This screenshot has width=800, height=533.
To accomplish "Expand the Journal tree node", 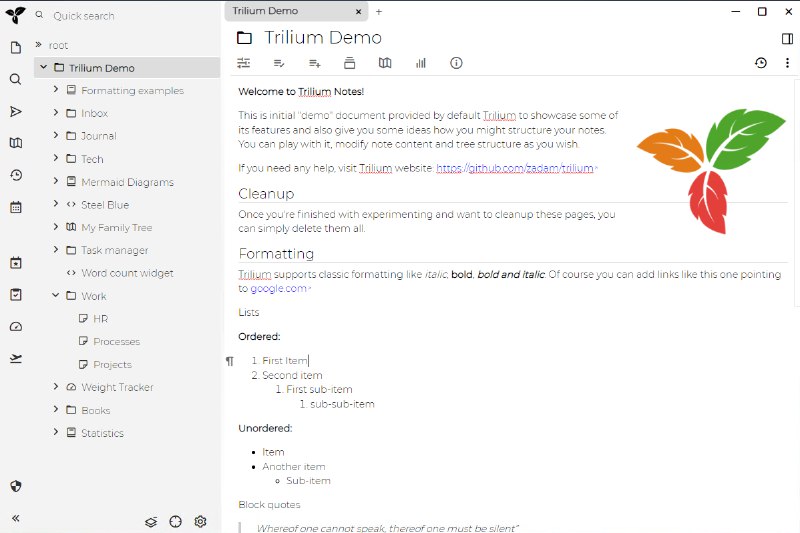I will (x=56, y=135).
